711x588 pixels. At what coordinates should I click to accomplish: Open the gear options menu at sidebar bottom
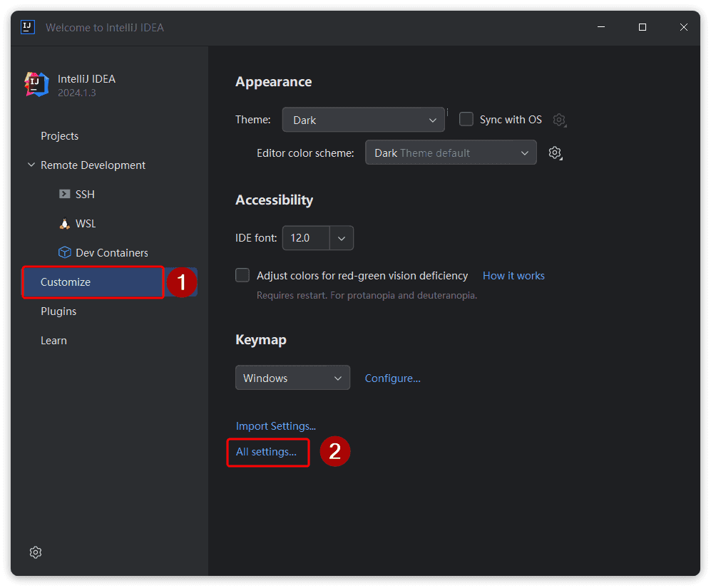[x=36, y=552]
